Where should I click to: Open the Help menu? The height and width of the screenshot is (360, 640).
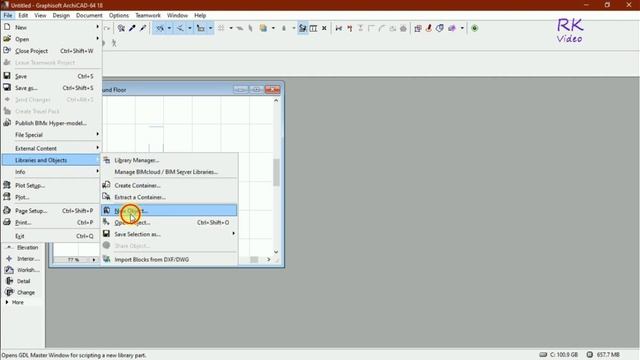pyautogui.click(x=200, y=16)
